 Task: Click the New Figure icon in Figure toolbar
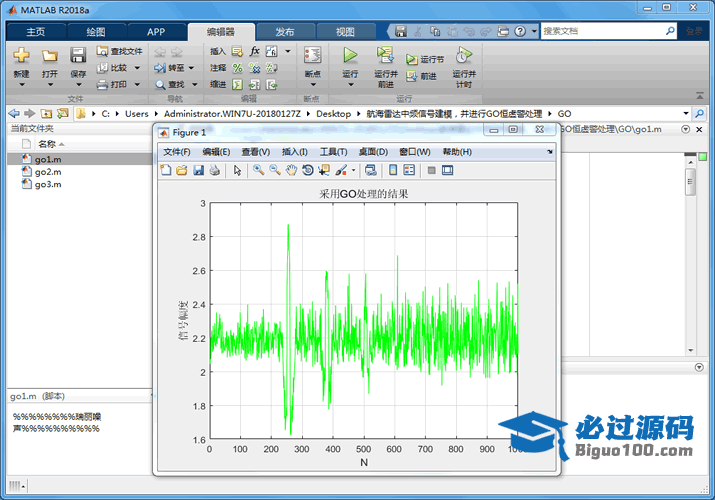tap(166, 170)
